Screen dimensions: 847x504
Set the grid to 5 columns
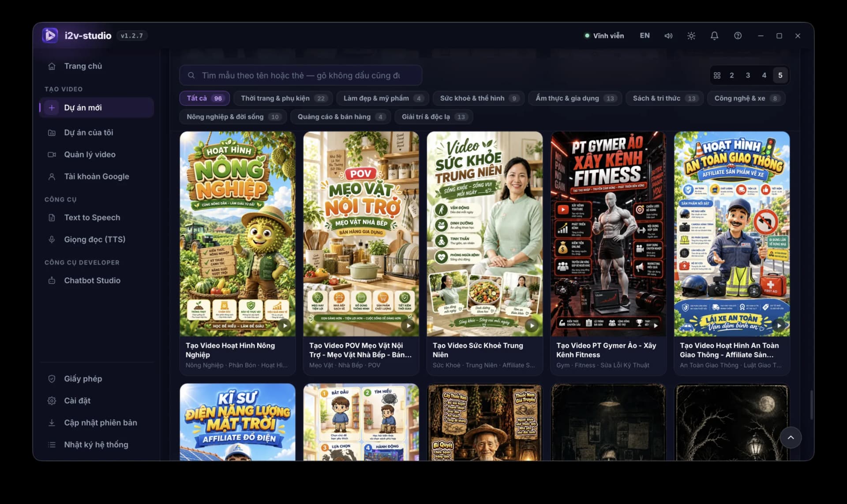click(x=780, y=75)
